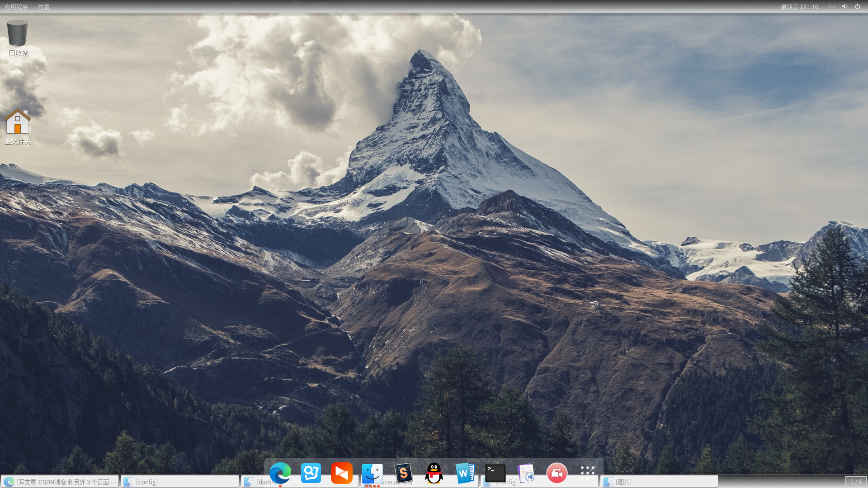Screen dimensions: 868x488
Task: Launch Sublime Text from the dock
Action: point(403,473)
